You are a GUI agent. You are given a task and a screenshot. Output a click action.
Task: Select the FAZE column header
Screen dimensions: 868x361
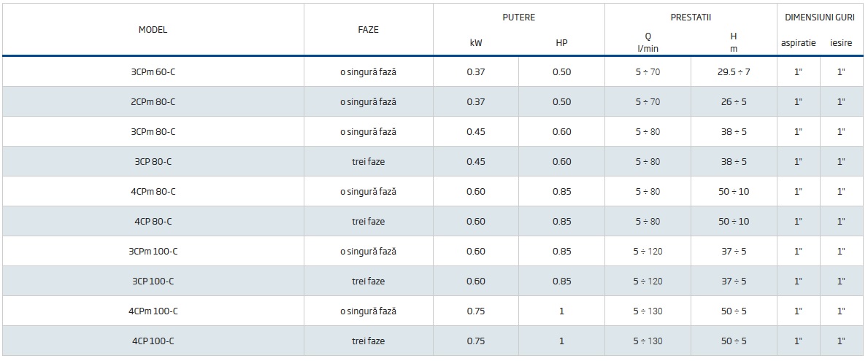pos(368,30)
